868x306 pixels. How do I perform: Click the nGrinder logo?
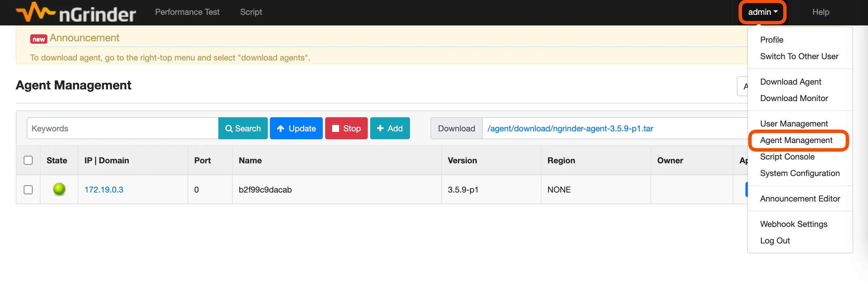76,13
